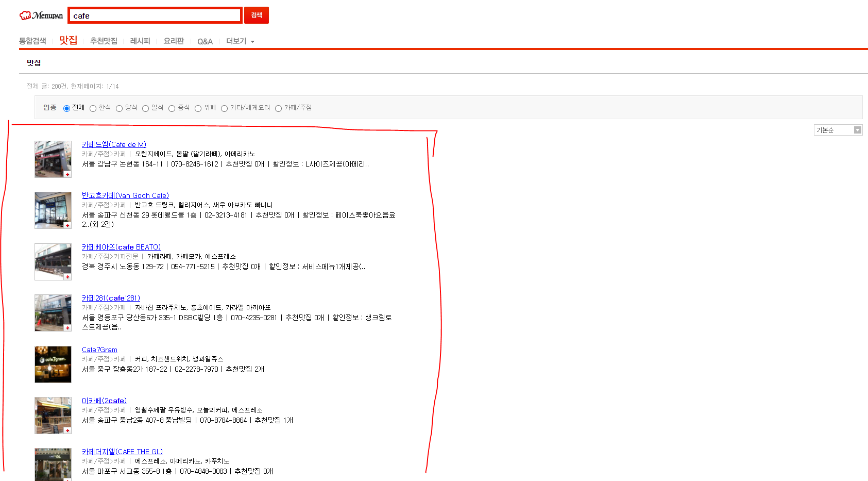
Task: Open the 이카페(2cafe) link
Action: tap(104, 401)
